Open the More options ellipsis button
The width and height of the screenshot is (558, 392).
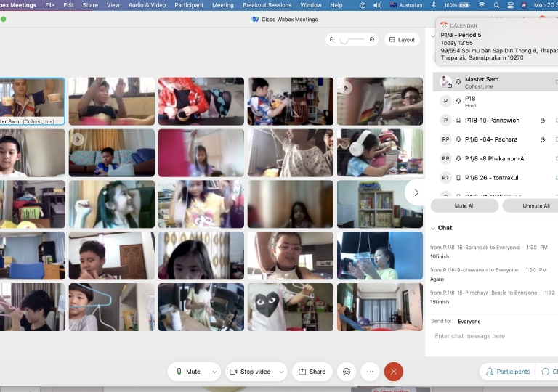tap(370, 372)
